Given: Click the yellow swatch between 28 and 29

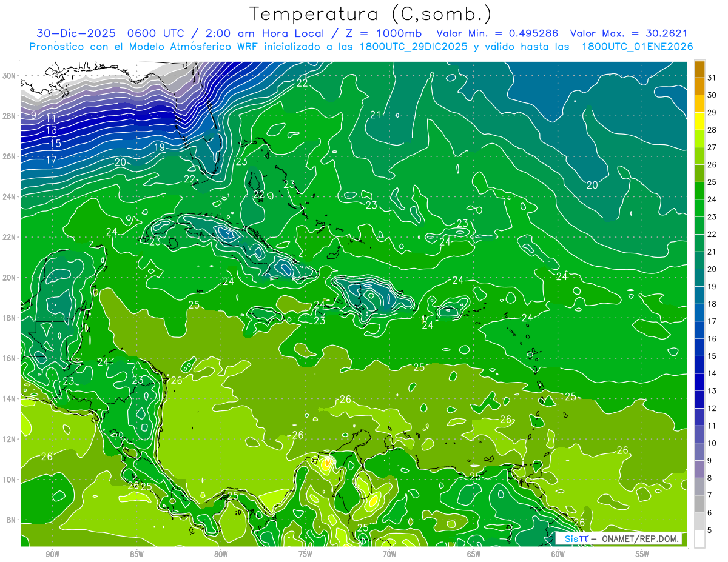Looking at the screenshot, I should tap(699, 121).
